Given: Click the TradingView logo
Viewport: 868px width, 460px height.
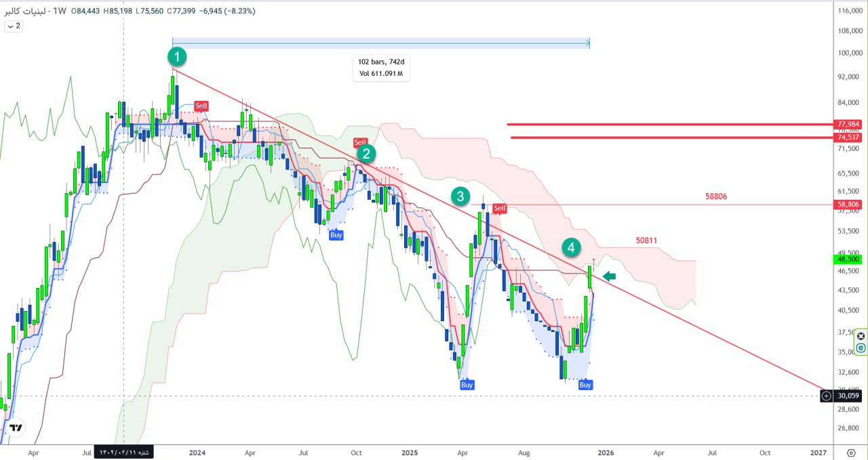Looking at the screenshot, I should click(16, 428).
